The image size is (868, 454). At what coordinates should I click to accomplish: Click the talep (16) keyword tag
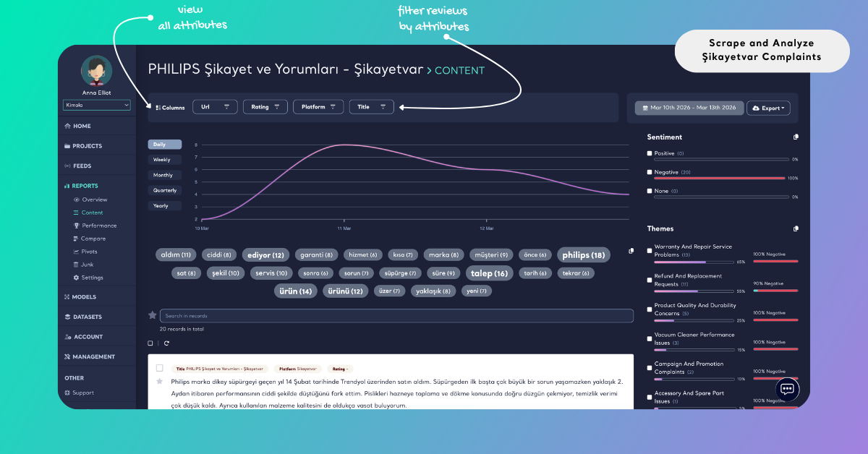tap(490, 273)
